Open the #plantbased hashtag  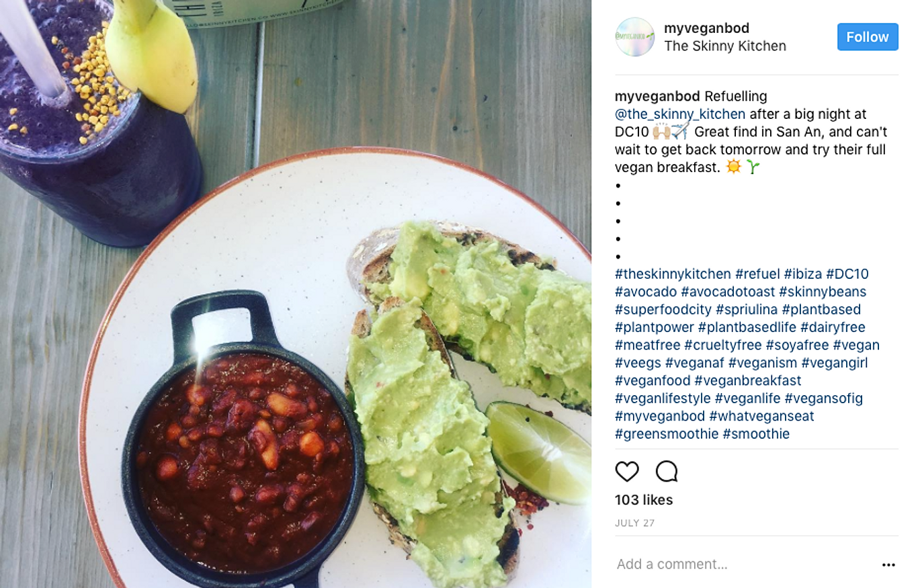tap(821, 310)
